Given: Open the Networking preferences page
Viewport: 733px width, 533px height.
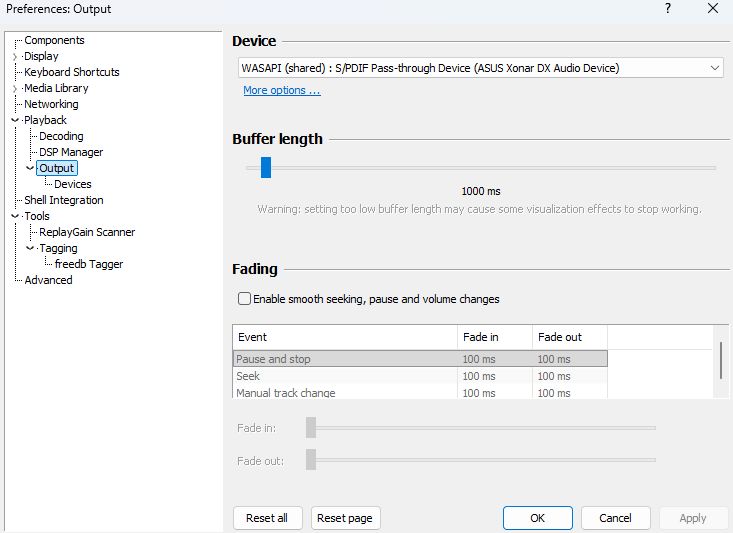Looking at the screenshot, I should 51,104.
